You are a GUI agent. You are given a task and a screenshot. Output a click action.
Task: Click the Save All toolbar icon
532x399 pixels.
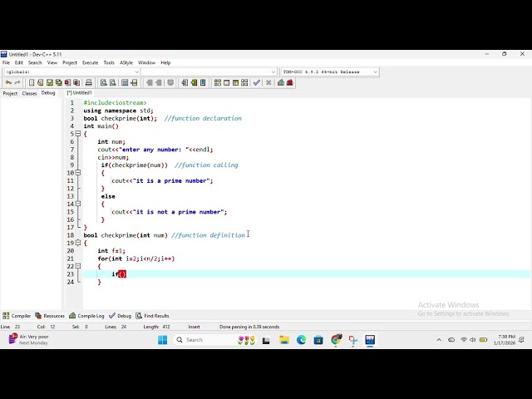pyautogui.click(x=59, y=82)
